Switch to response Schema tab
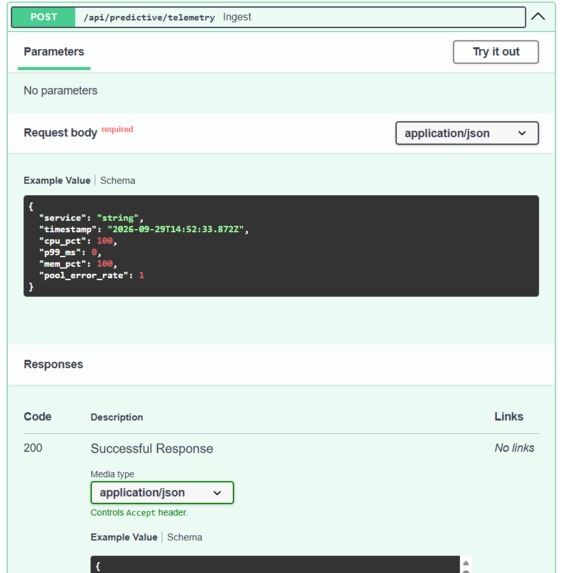The height and width of the screenshot is (573, 569). click(x=185, y=537)
